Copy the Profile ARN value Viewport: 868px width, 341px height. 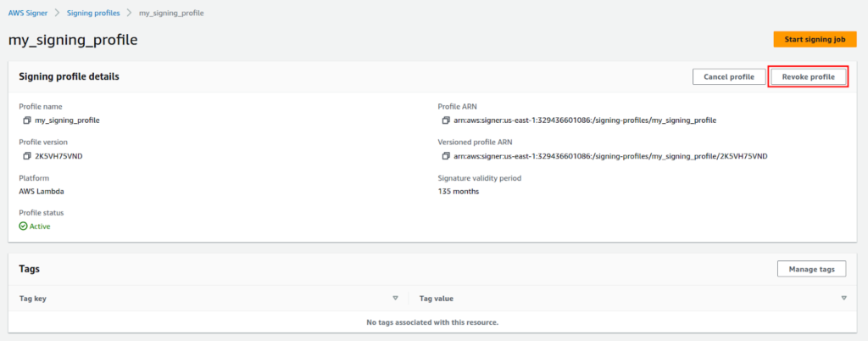pos(446,120)
